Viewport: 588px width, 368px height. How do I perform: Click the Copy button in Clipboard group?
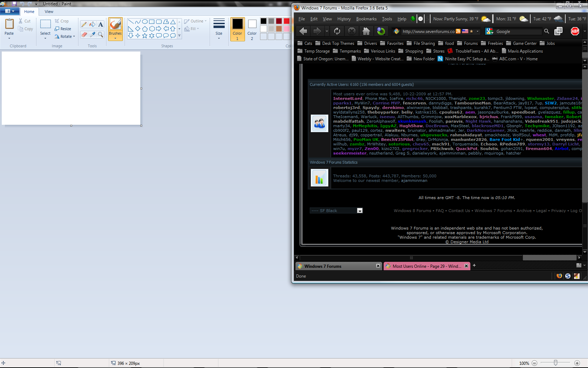(26, 29)
